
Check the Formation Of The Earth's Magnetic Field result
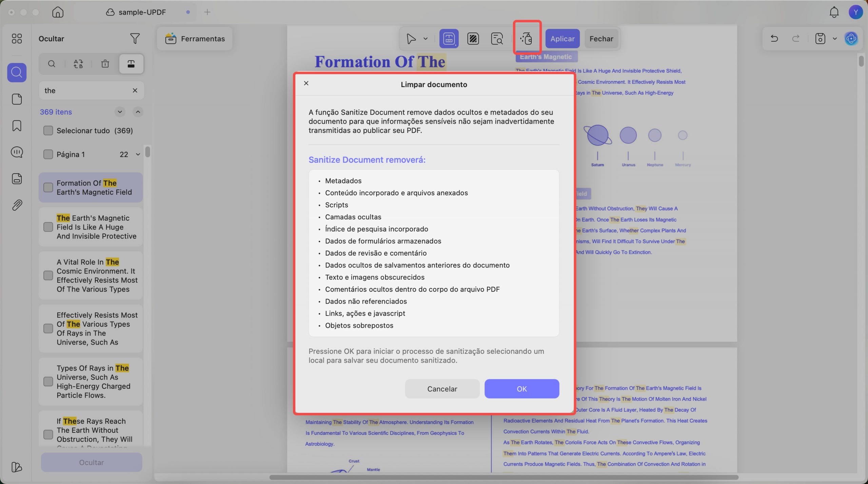pyautogui.click(x=48, y=187)
